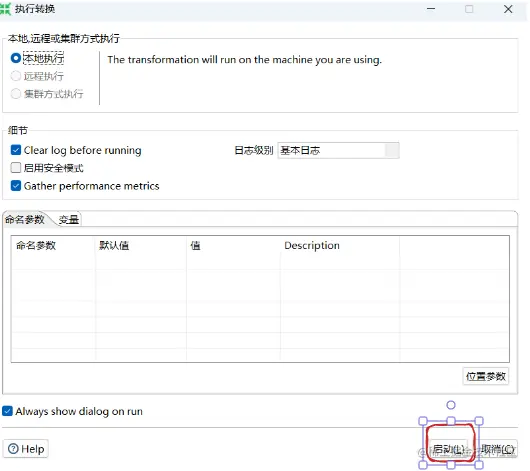The image size is (530, 471).
Task: Toggle Gather performance metrics checkbox
Action: click(16, 186)
